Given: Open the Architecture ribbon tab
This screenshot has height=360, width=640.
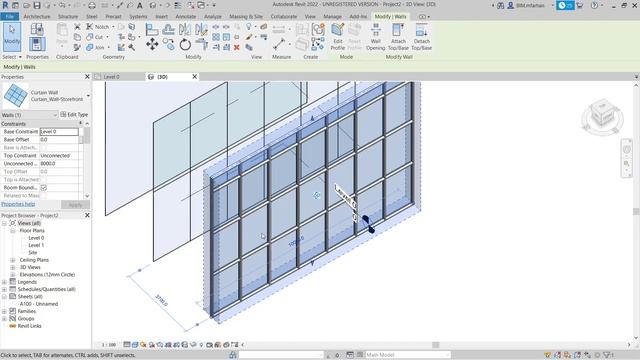Looking at the screenshot, I should click(37, 16).
